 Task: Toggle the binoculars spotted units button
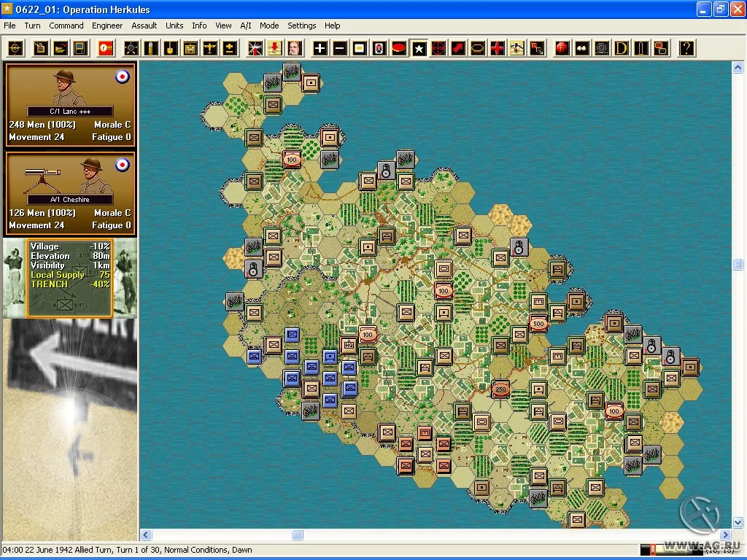pyautogui.click(x=582, y=48)
